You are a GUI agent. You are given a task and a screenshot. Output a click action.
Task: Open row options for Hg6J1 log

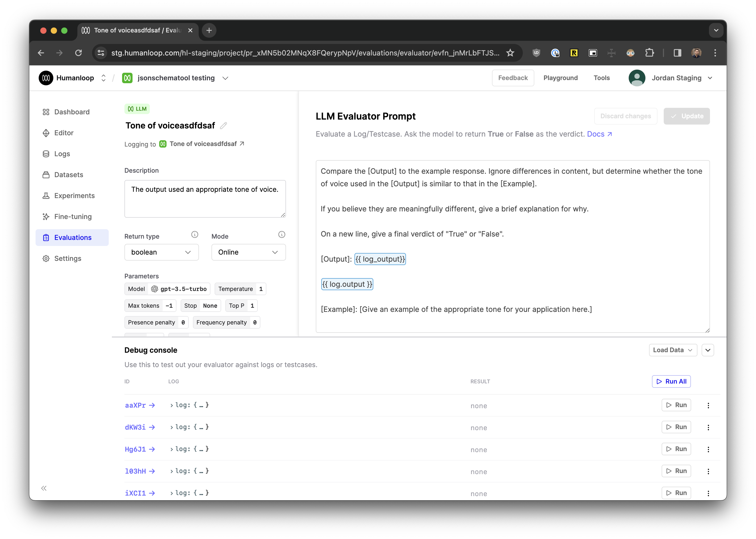point(708,449)
